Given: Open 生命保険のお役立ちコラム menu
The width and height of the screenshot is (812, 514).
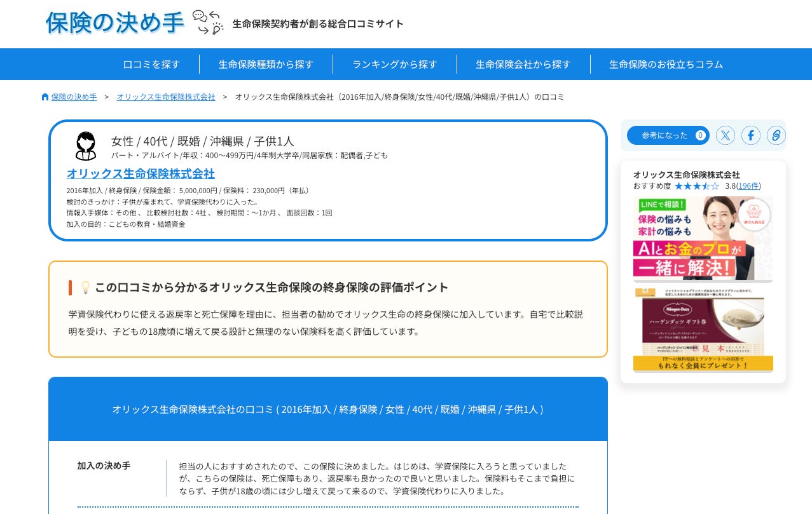Looking at the screenshot, I should pyautogui.click(x=666, y=64).
